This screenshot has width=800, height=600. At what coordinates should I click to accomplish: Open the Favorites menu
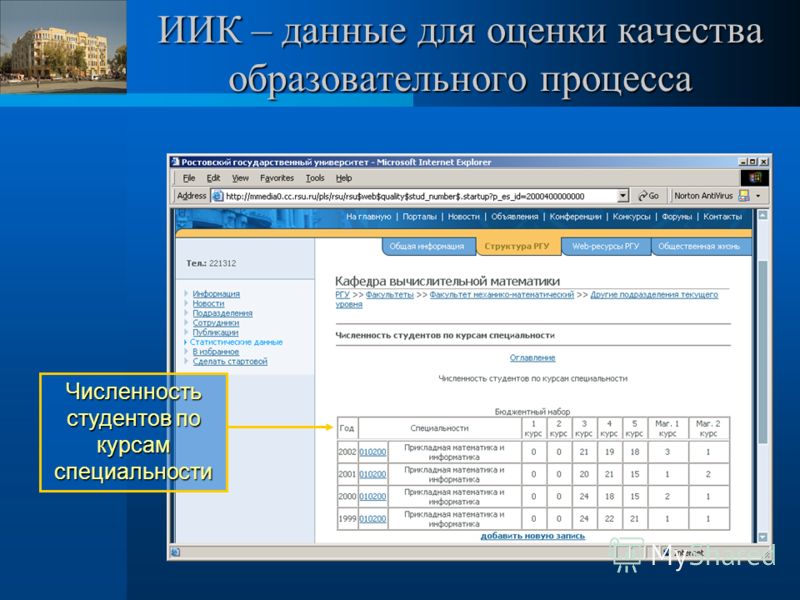click(277, 178)
